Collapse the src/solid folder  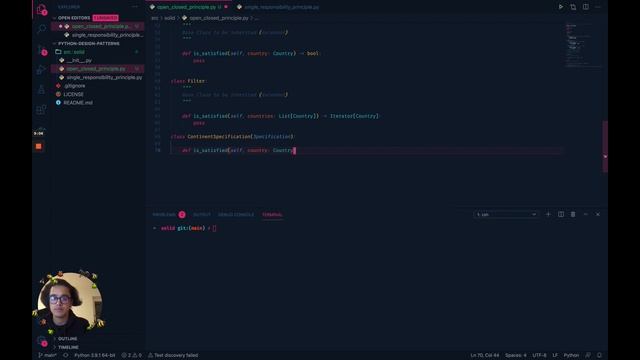(x=74, y=52)
